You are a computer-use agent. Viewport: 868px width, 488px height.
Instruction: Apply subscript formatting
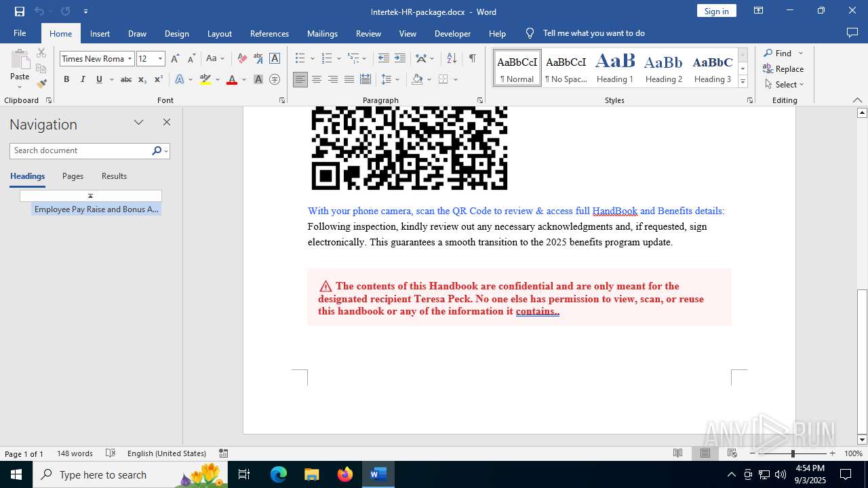point(142,79)
